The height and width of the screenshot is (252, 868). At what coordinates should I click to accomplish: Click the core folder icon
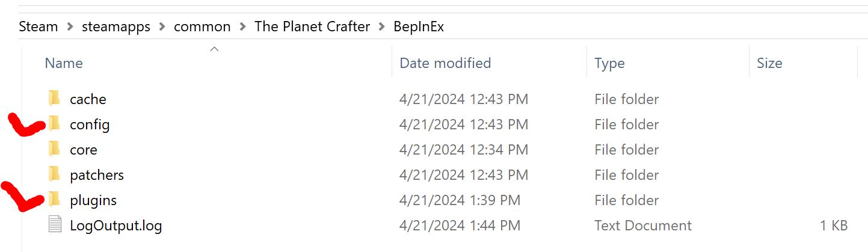point(55,149)
